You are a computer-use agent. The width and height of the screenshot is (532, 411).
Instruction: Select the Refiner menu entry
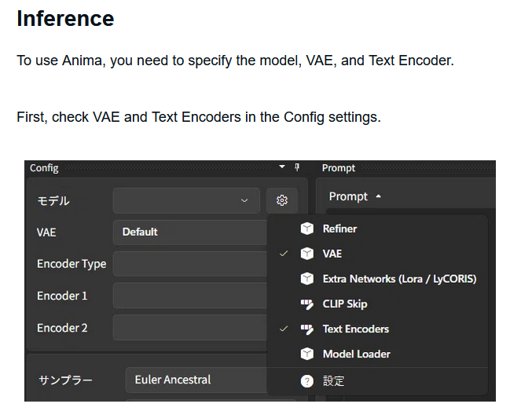[377, 229]
